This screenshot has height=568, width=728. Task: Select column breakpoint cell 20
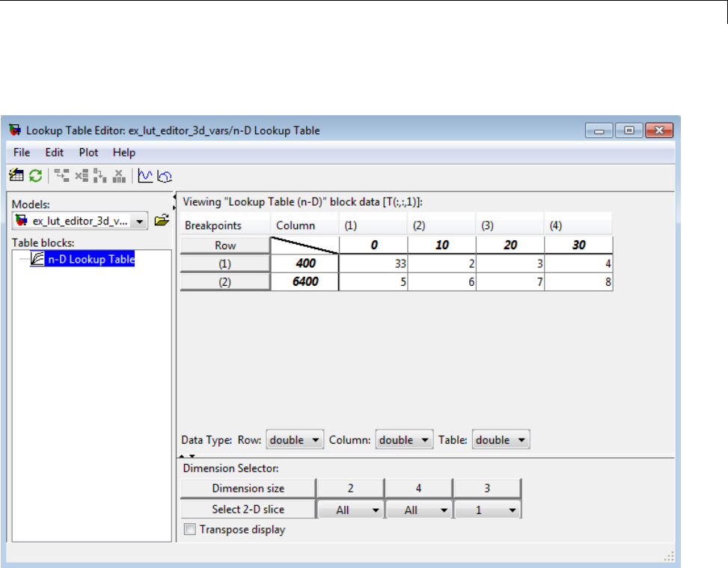click(510, 245)
